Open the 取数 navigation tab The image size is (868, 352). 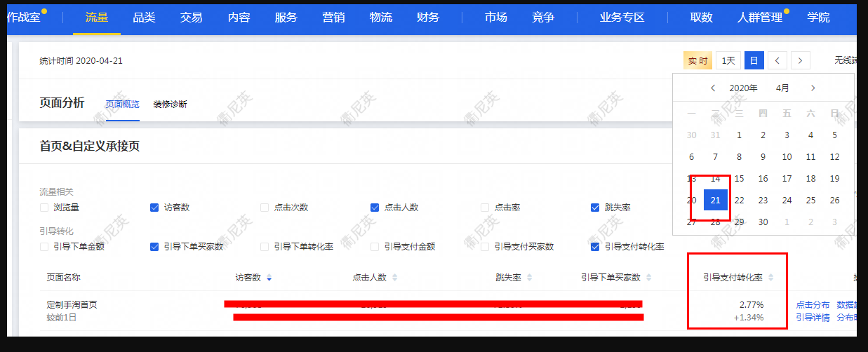click(701, 18)
